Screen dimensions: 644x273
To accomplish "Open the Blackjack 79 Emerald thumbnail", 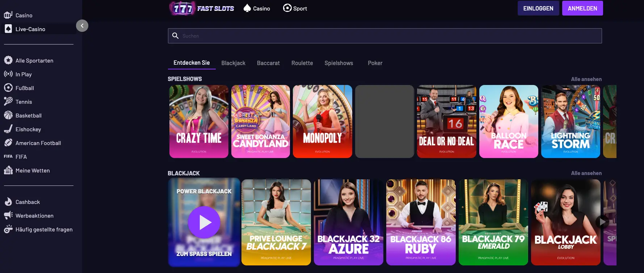I will pos(493,222).
